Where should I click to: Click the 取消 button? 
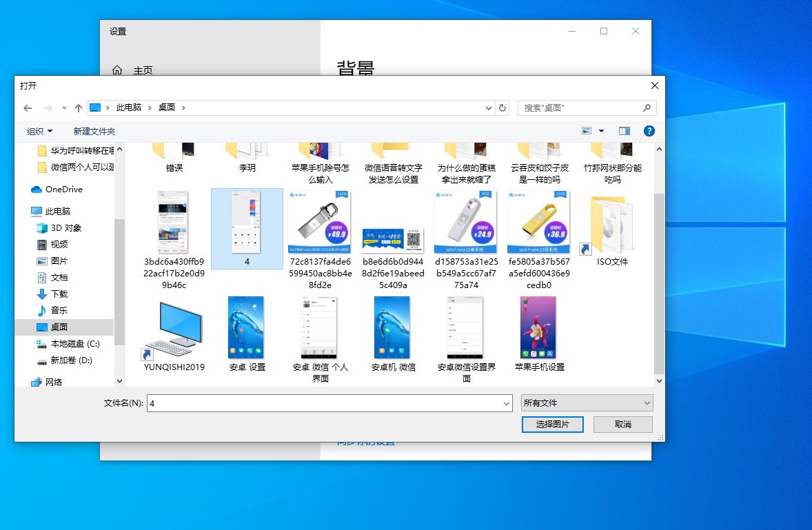623,425
